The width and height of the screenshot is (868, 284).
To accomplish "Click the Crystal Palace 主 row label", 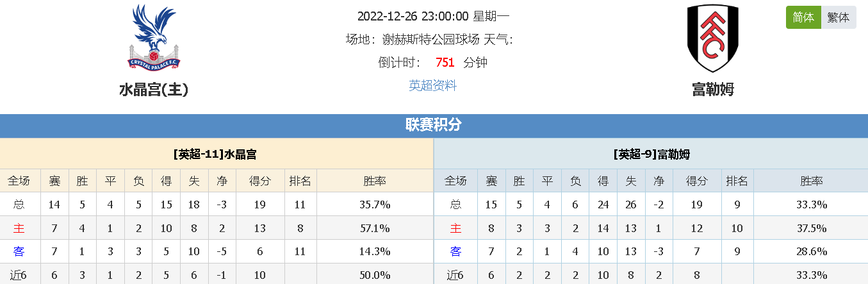I will pyautogui.click(x=18, y=228).
